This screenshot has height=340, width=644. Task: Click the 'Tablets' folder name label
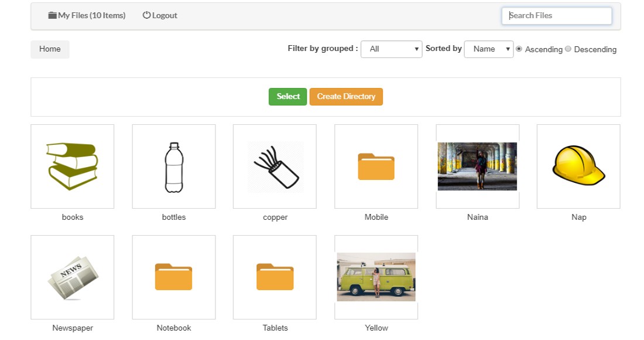(275, 328)
